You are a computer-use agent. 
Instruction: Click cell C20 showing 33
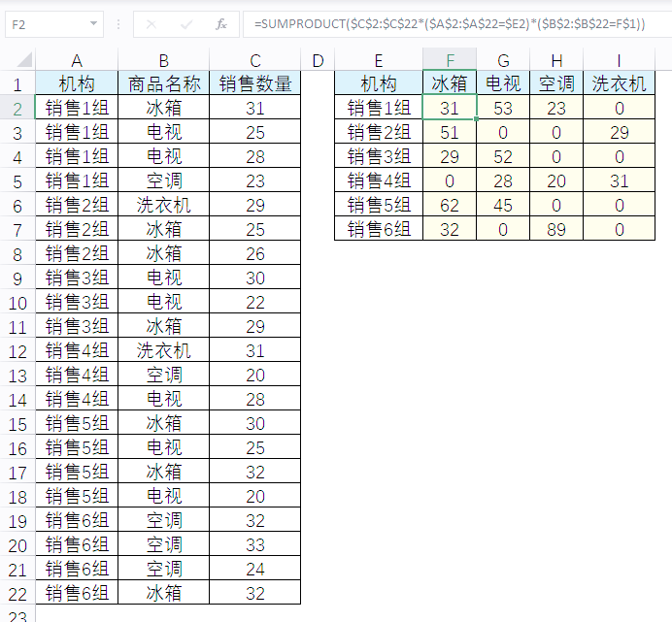coord(255,544)
